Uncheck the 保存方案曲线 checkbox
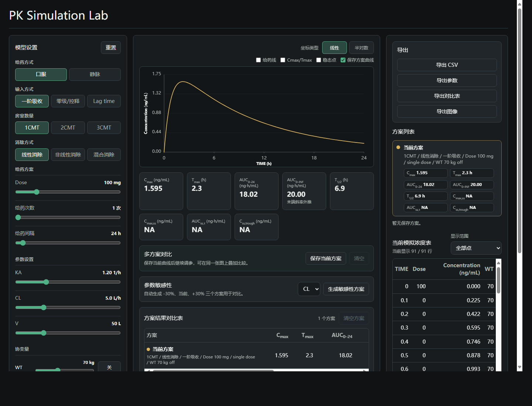This screenshot has width=532, height=406. click(x=343, y=60)
